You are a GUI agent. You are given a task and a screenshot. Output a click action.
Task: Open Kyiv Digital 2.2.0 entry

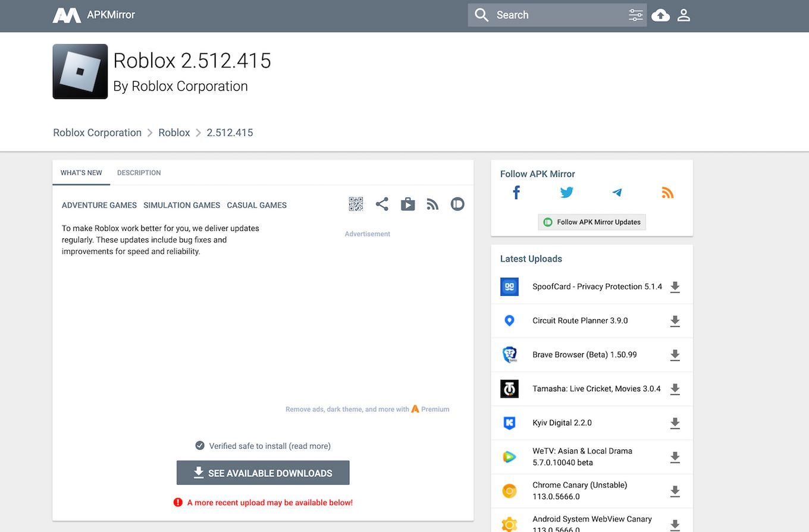coord(562,423)
